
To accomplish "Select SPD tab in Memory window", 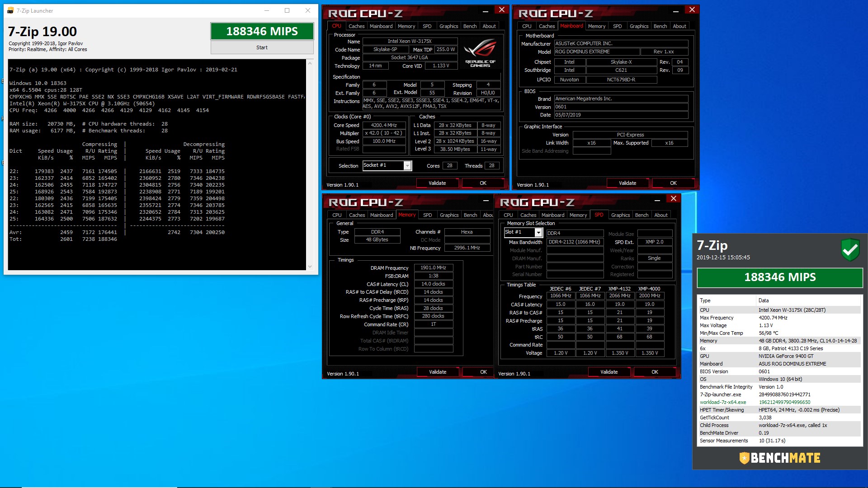I will [428, 215].
